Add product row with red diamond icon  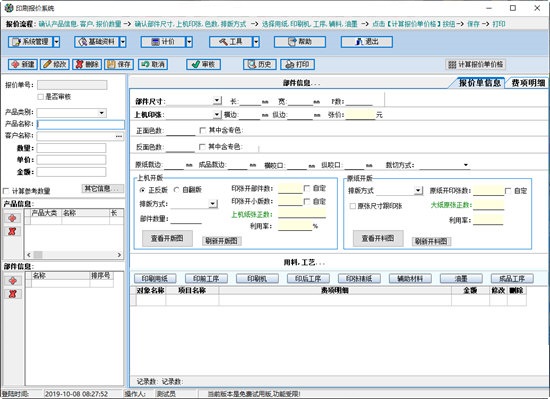pos(12,218)
